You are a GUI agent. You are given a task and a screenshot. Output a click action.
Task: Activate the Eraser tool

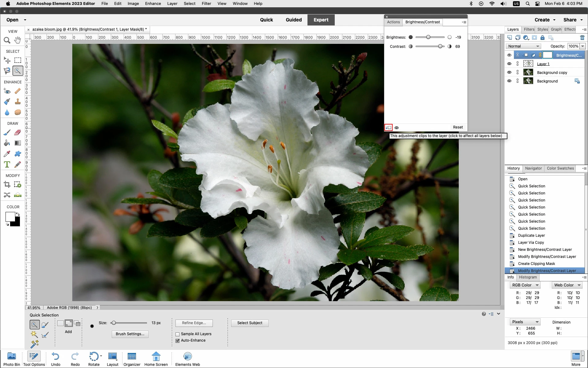18,132
